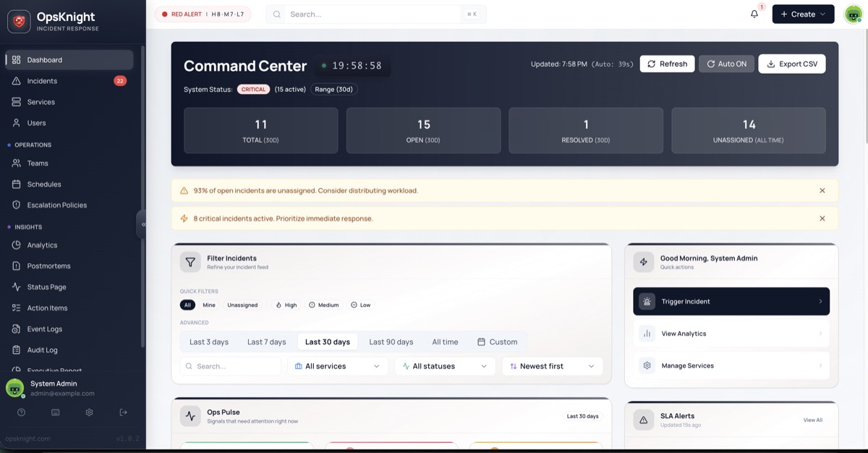
Task: Select the Unassigned quick filter
Action: click(242, 305)
